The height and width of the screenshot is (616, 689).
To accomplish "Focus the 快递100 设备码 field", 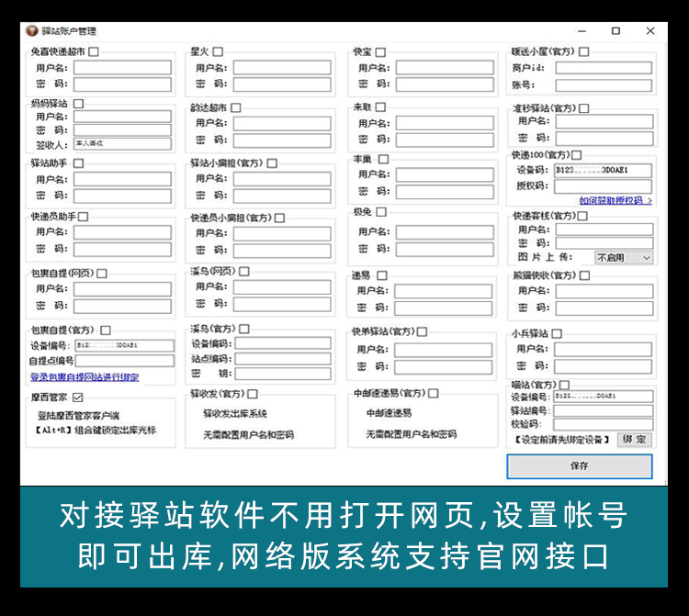I will pos(603,171).
